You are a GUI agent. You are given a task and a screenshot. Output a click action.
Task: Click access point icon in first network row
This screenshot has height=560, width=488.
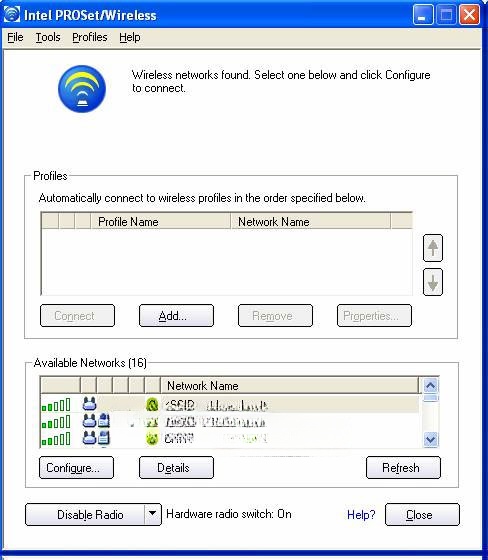pyautogui.click(x=89, y=404)
